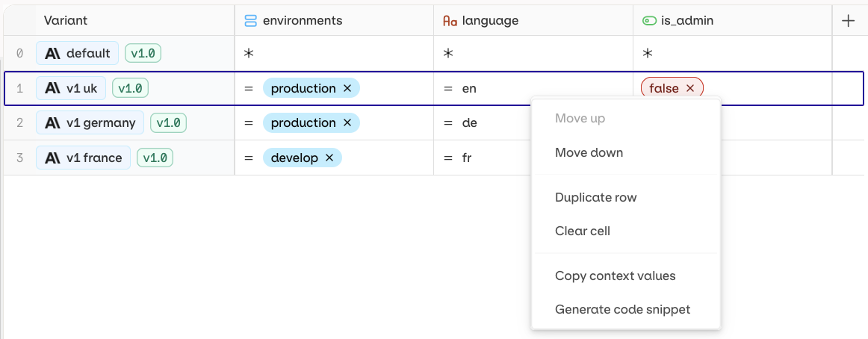This screenshot has height=339, width=868.
Task: Remove the false value from is_admin
Action: coord(690,88)
